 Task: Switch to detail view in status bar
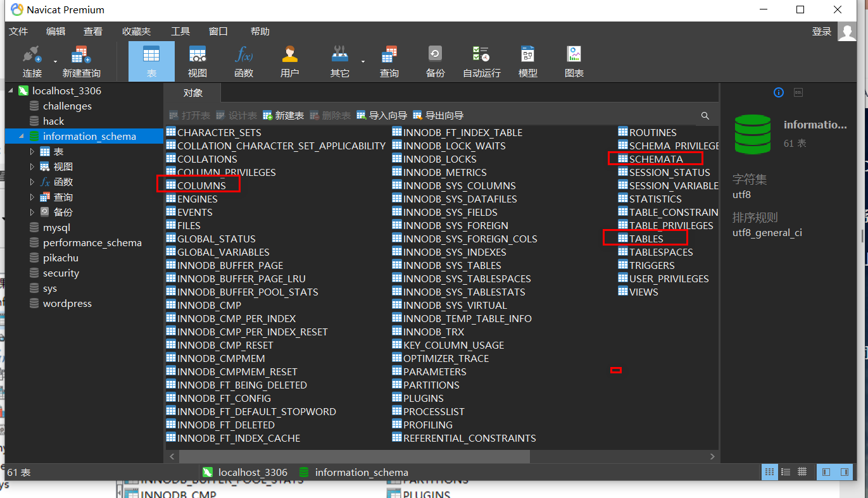(786, 472)
